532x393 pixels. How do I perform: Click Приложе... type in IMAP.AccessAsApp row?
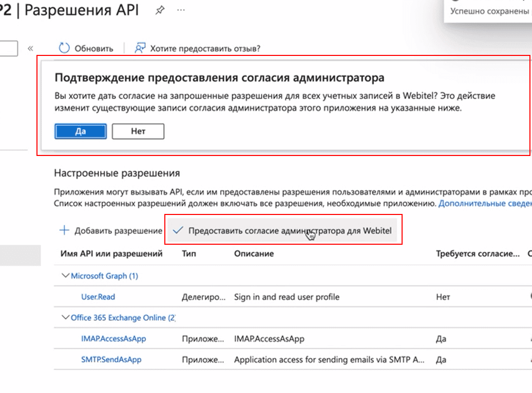[203, 339]
